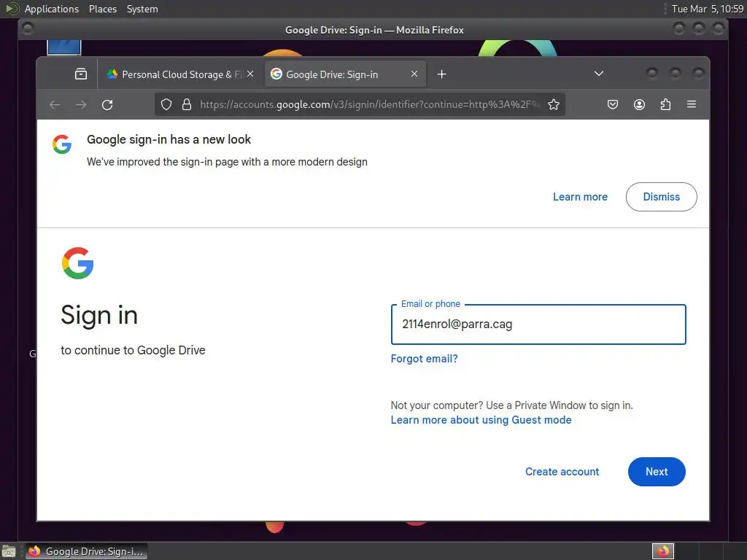Open the Firefox account icon
The image size is (747, 560).
pyautogui.click(x=639, y=104)
